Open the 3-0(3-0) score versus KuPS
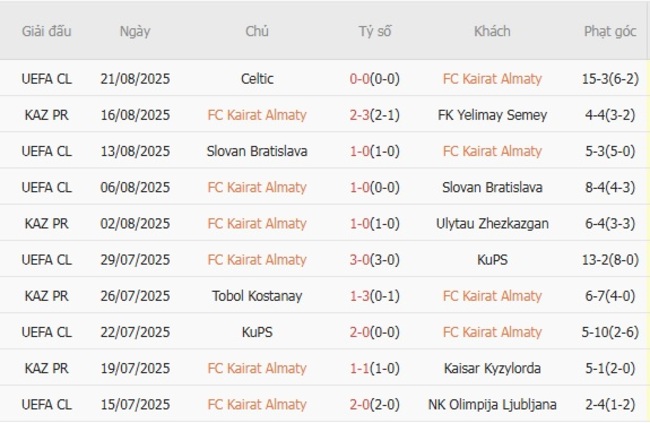Image resolution: width=650 pixels, height=423 pixels. [x=375, y=260]
